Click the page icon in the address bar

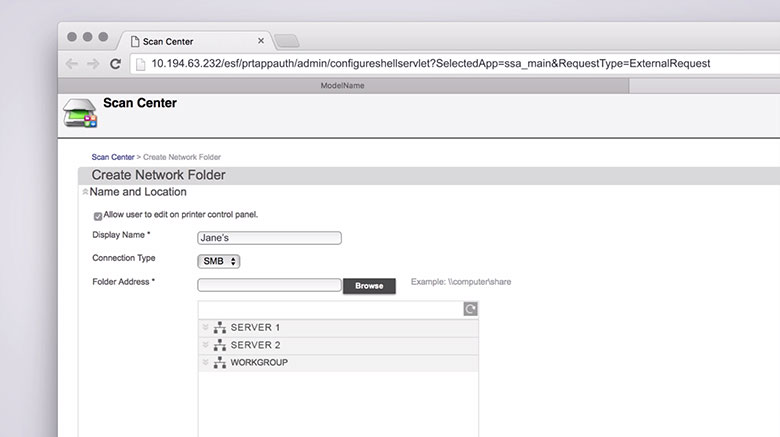(140, 63)
